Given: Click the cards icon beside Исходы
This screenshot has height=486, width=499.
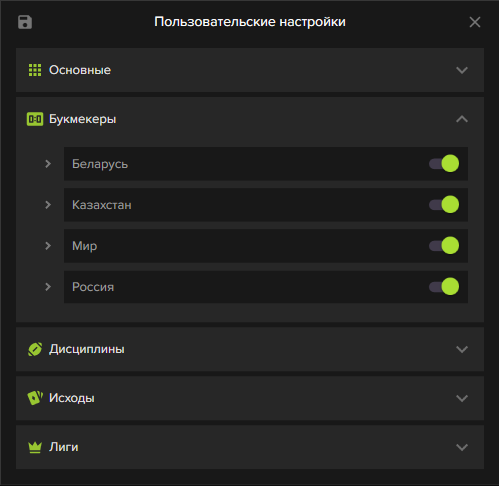Looking at the screenshot, I should [x=35, y=398].
